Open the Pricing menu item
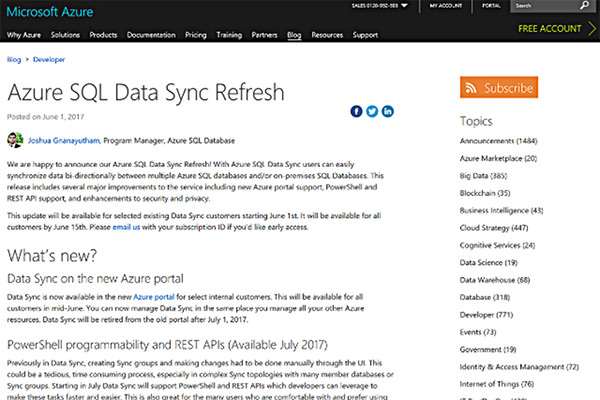The image size is (600, 400). pos(196,35)
